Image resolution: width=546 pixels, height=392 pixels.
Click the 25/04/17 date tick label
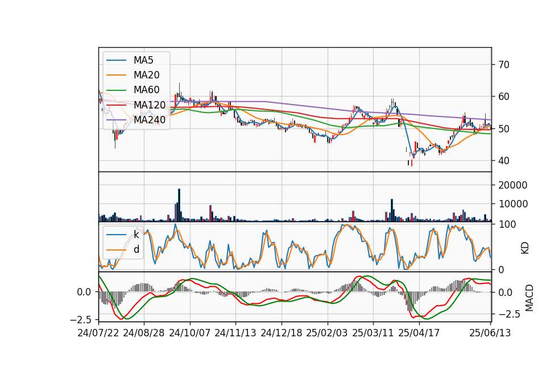[x=419, y=333]
